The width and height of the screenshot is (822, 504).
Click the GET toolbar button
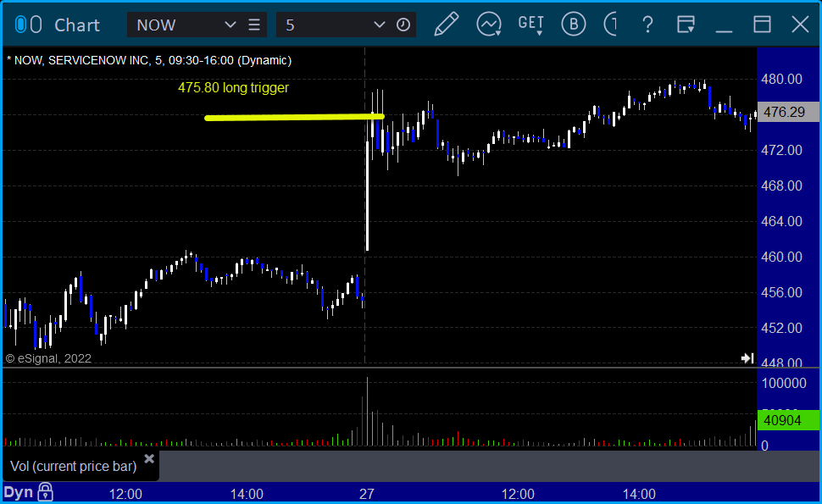tap(531, 25)
